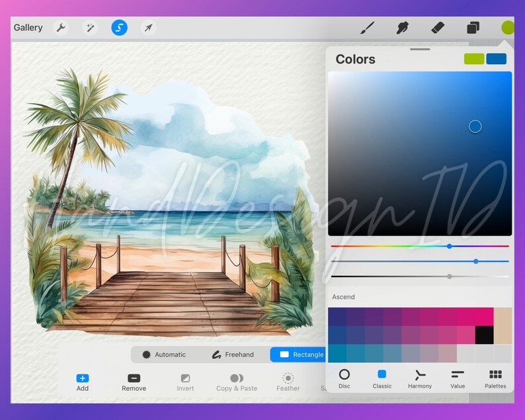Select the blue secondary color swatch

coord(496,59)
